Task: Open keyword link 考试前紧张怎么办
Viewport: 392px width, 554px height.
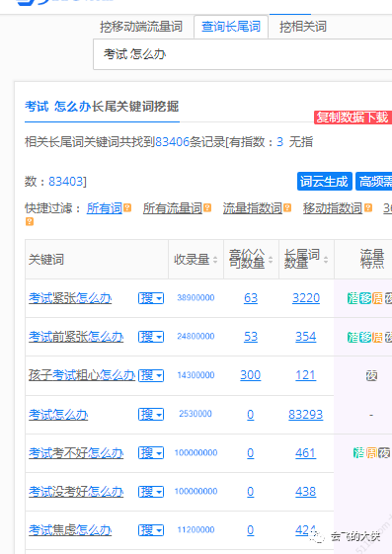Action: pyautogui.click(x=76, y=337)
